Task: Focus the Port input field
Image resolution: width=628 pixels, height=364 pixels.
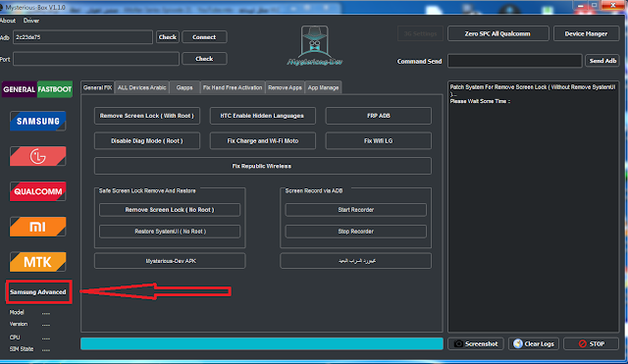Action: (x=96, y=59)
